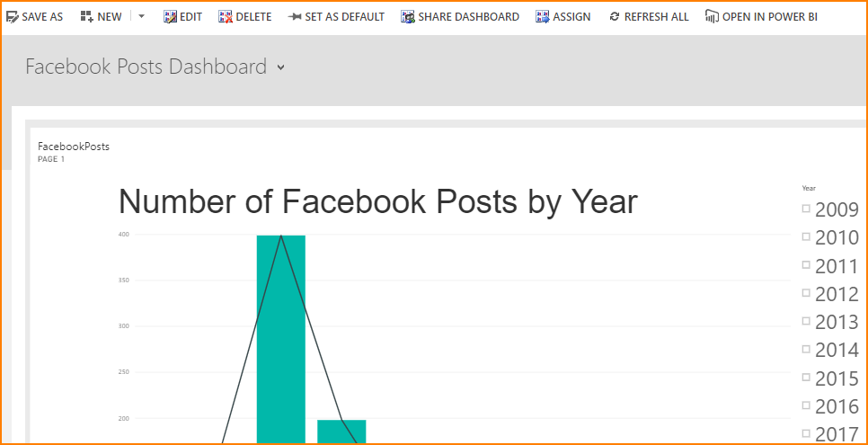
Task: Check the 2009 year checkbox
Action: pos(806,209)
